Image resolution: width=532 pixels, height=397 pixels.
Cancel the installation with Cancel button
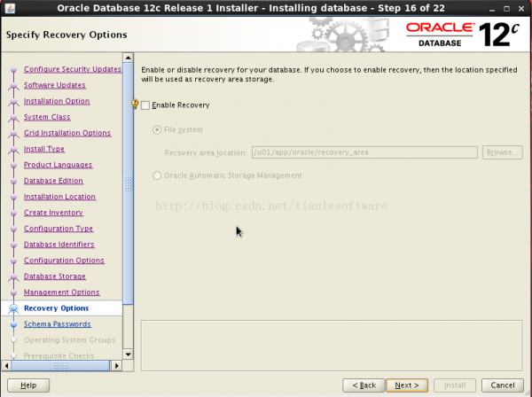point(503,385)
